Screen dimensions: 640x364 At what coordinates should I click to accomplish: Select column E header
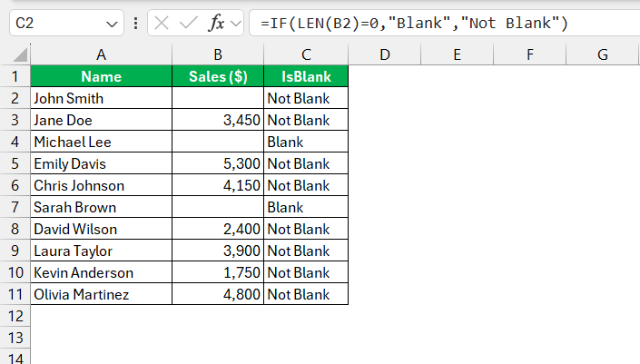coord(458,54)
